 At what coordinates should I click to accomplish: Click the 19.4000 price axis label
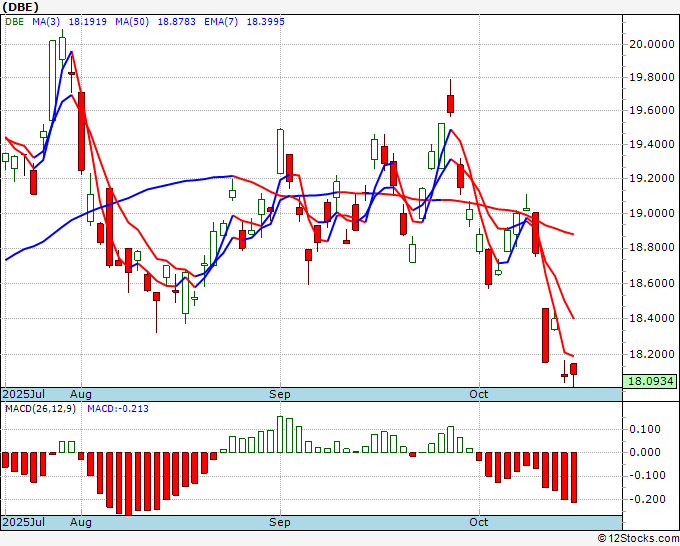[652, 144]
